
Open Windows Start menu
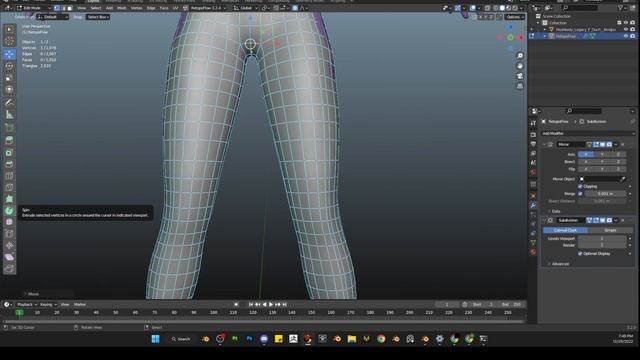point(156,339)
